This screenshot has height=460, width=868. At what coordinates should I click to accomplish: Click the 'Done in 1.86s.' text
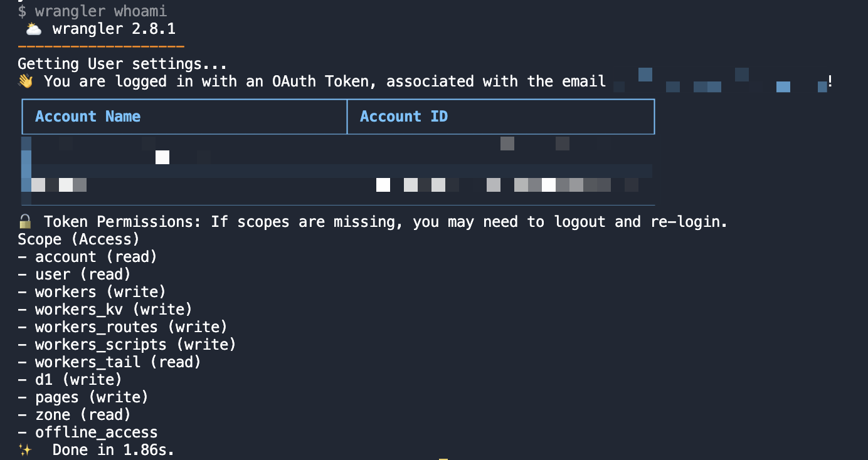pos(113,450)
